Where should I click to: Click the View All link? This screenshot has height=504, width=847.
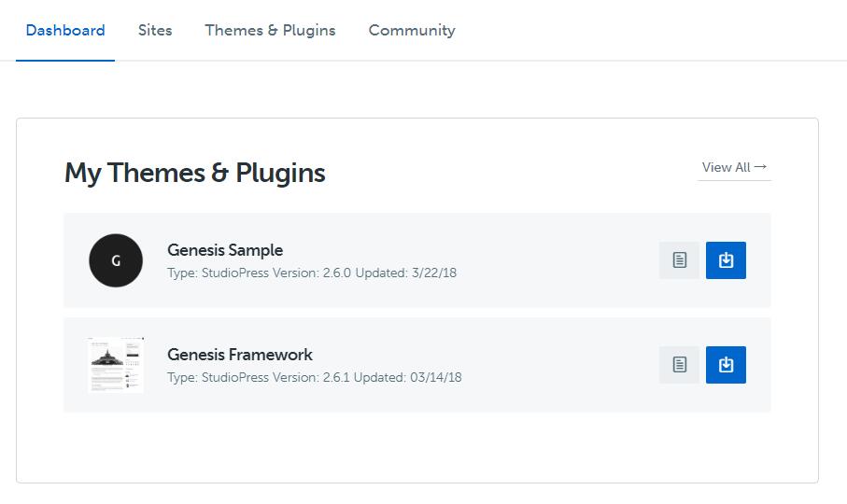(727, 167)
